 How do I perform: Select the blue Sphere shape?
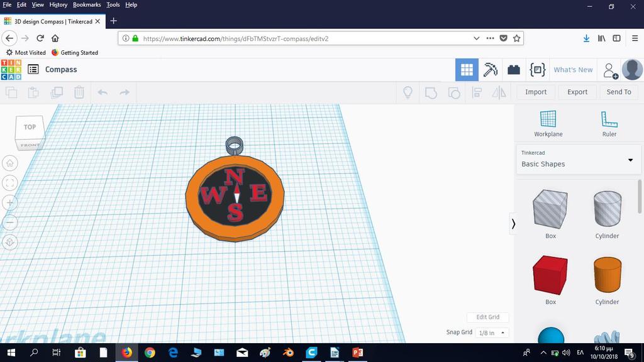(551, 335)
